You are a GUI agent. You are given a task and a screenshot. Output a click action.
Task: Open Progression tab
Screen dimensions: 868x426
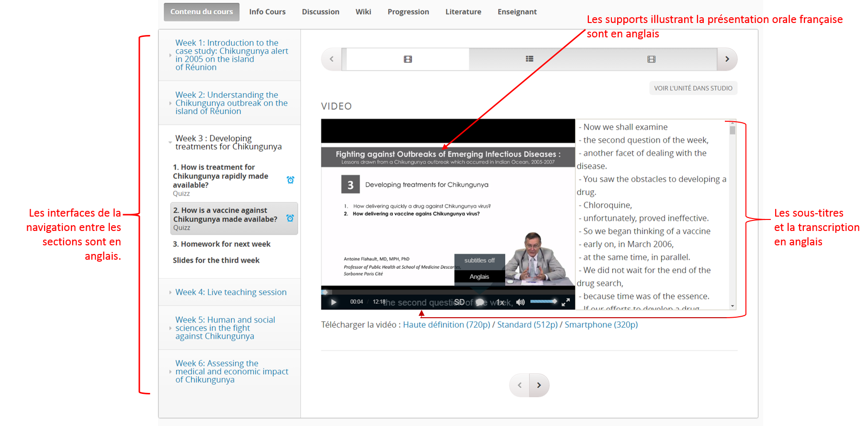pos(408,12)
